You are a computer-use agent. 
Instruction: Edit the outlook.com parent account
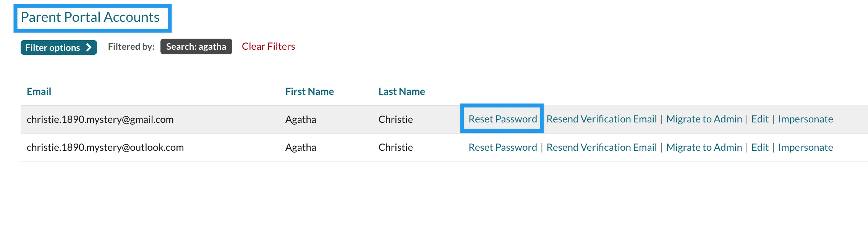[x=759, y=147]
